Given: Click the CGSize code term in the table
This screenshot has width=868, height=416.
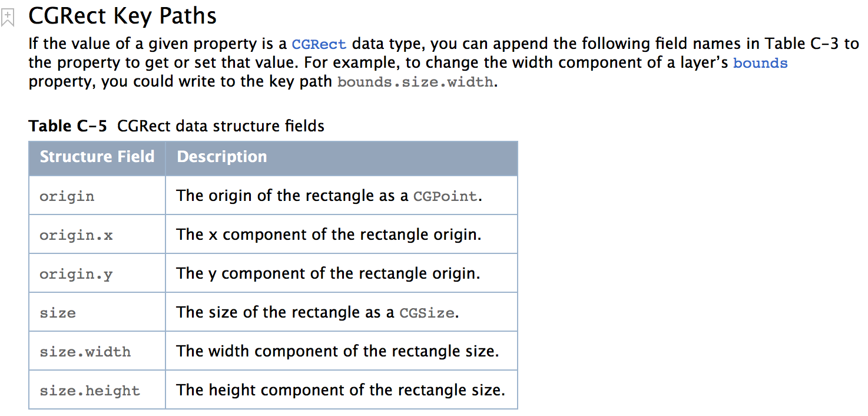Looking at the screenshot, I should point(427,313).
